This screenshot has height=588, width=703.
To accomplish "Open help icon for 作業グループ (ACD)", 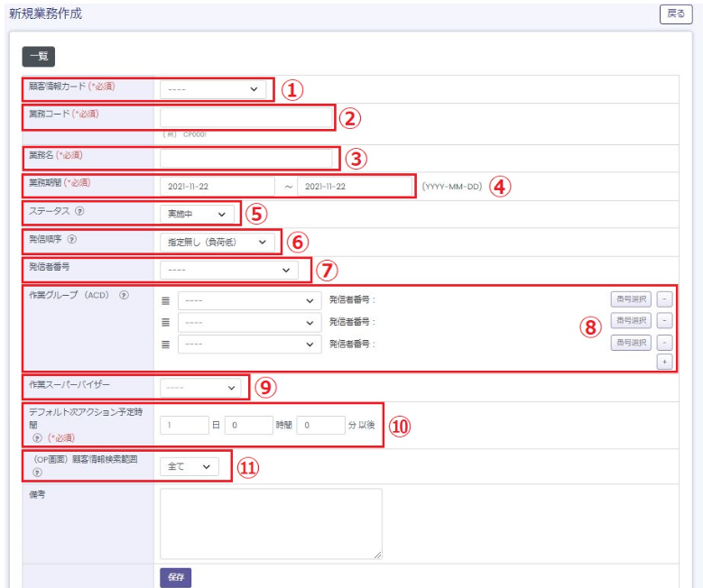I will pos(123,296).
